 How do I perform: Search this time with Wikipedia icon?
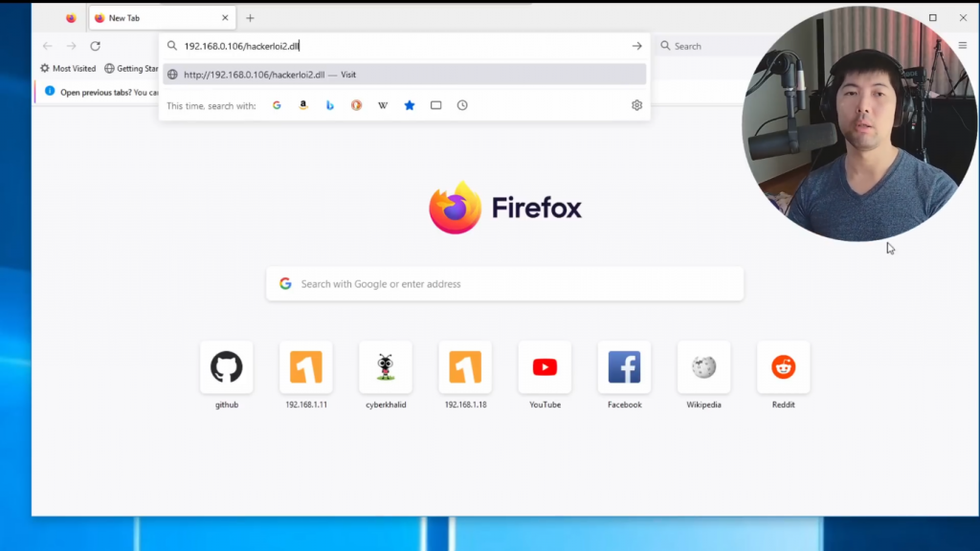pos(383,105)
